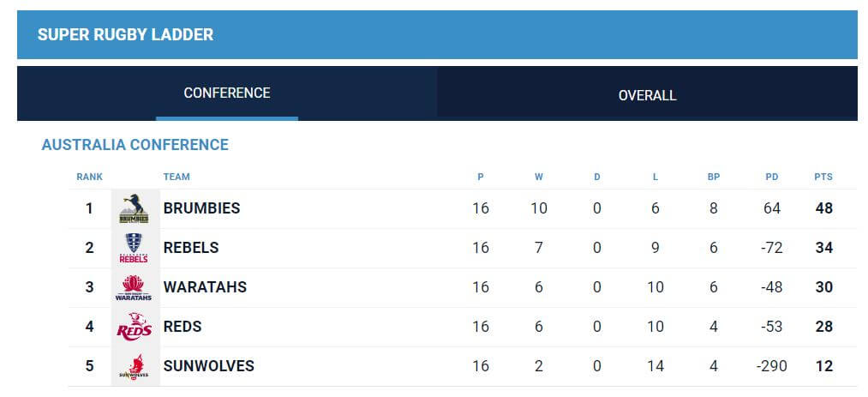Open the Rebels team name link
Screen dimensions: 868x397
tap(191, 248)
